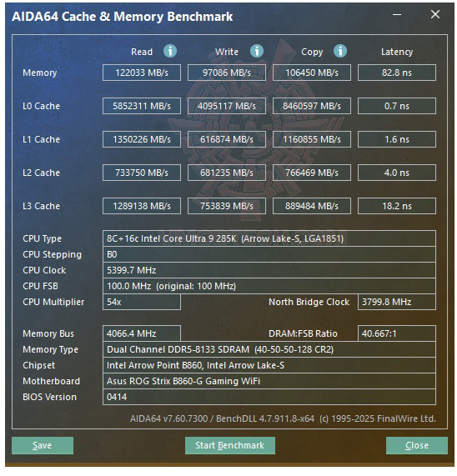The width and height of the screenshot is (457, 476).
Task: Save the benchmark results
Action: pos(43,445)
